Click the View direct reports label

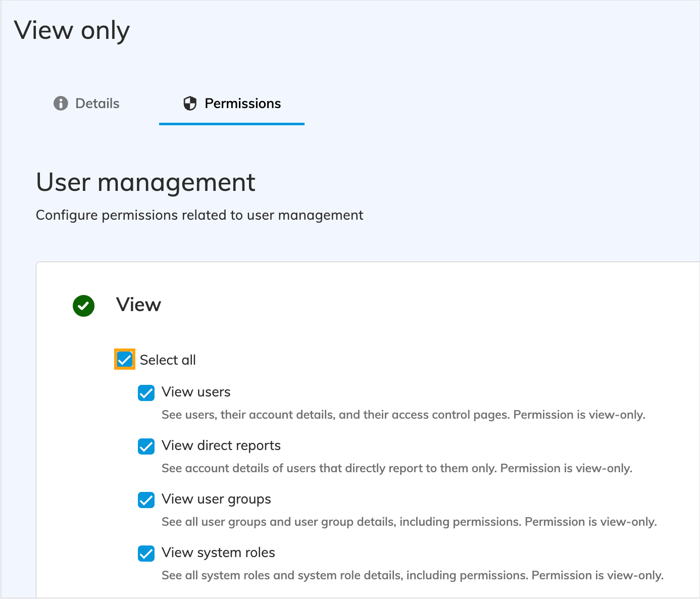tap(221, 445)
